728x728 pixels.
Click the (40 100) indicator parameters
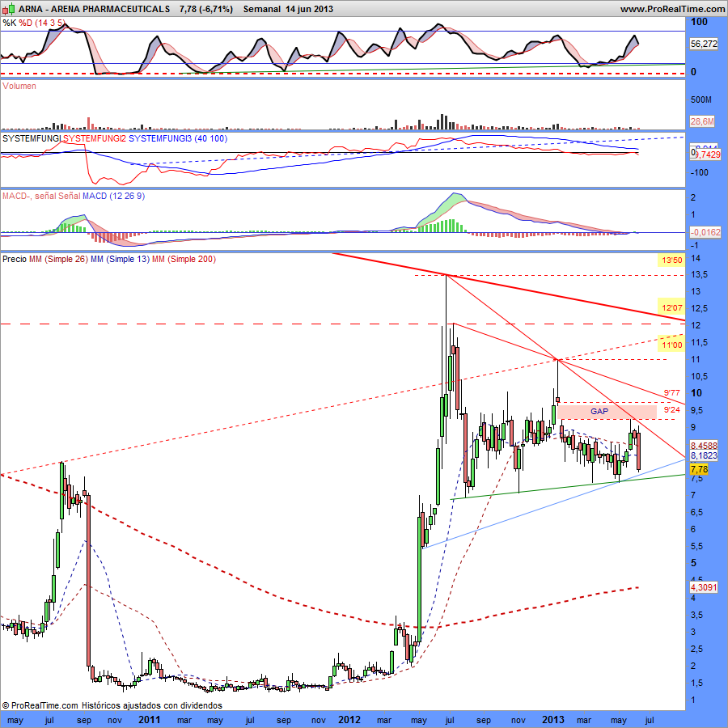point(211,138)
